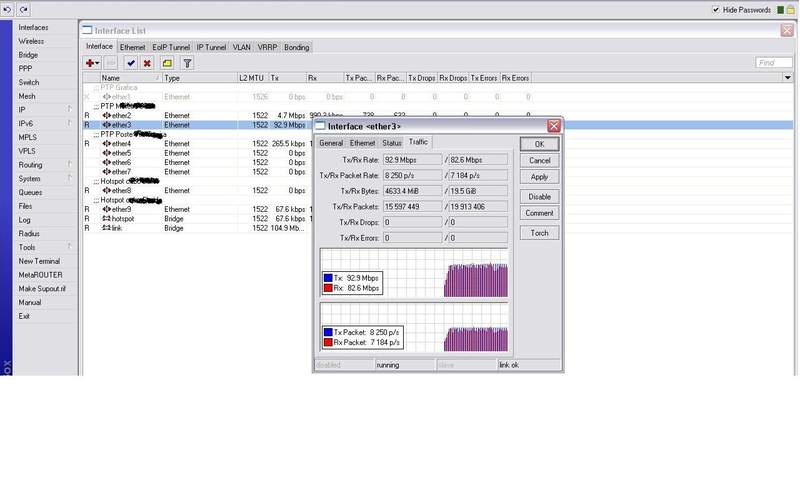
Task: Open New Terminal
Action: point(39,261)
